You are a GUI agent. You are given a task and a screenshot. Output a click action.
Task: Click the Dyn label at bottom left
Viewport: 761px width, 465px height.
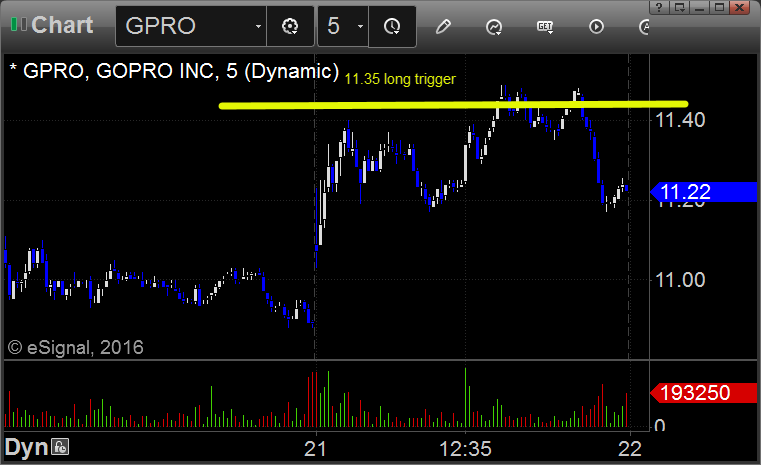pos(27,448)
